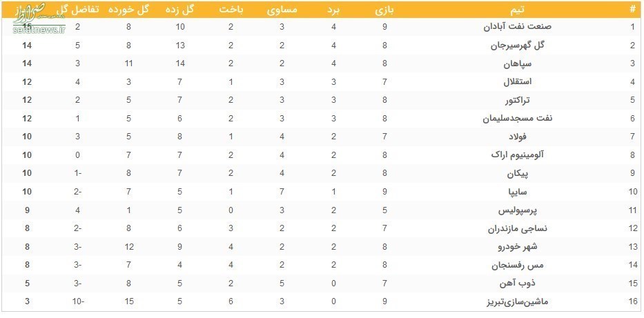
Task: Click the برد column header
Action: click(334, 10)
